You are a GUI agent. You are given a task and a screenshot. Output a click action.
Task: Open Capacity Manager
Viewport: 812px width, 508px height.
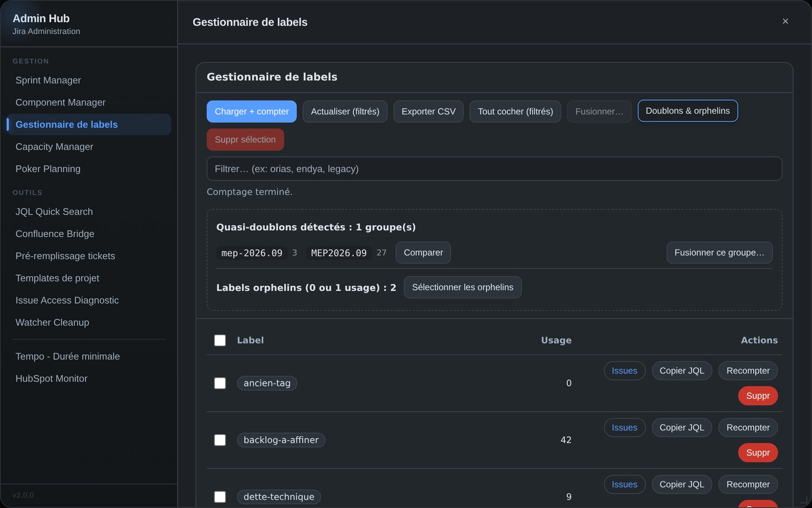[x=89, y=147]
